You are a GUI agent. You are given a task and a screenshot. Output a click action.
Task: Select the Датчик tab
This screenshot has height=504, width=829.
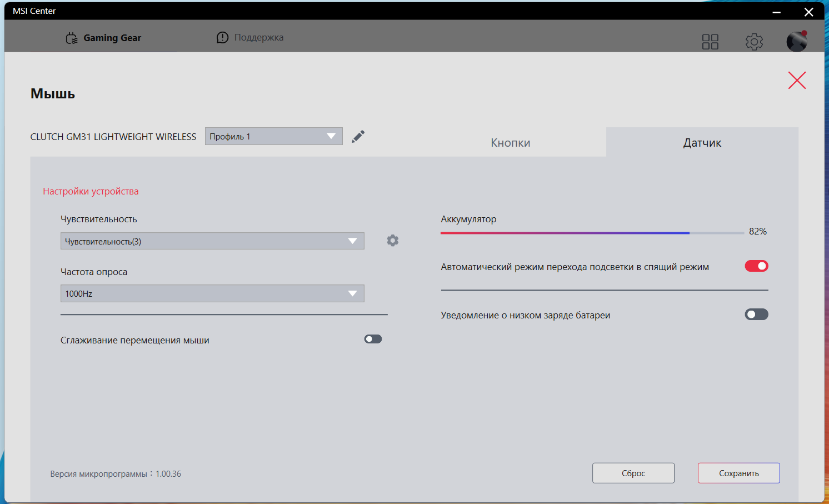tap(702, 143)
